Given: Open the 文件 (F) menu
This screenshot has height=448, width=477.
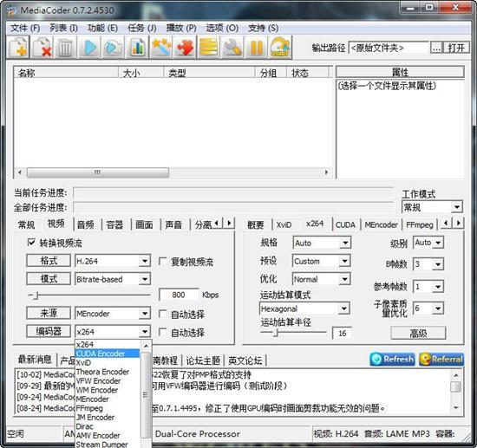Looking at the screenshot, I should pos(25,28).
